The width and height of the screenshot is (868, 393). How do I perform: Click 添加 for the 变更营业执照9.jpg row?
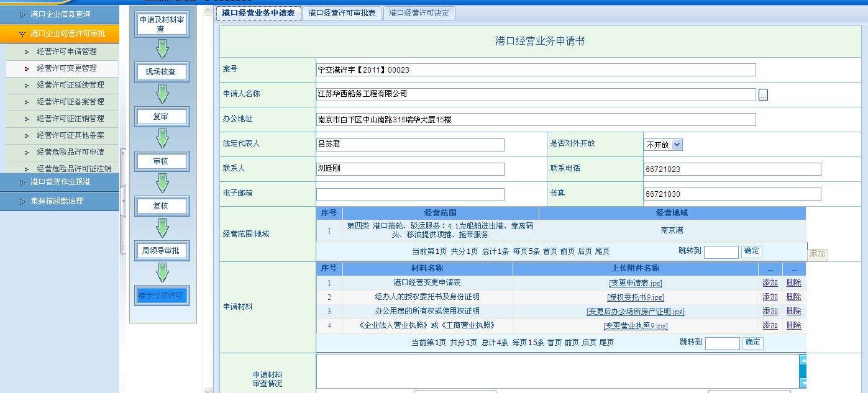[x=770, y=325]
